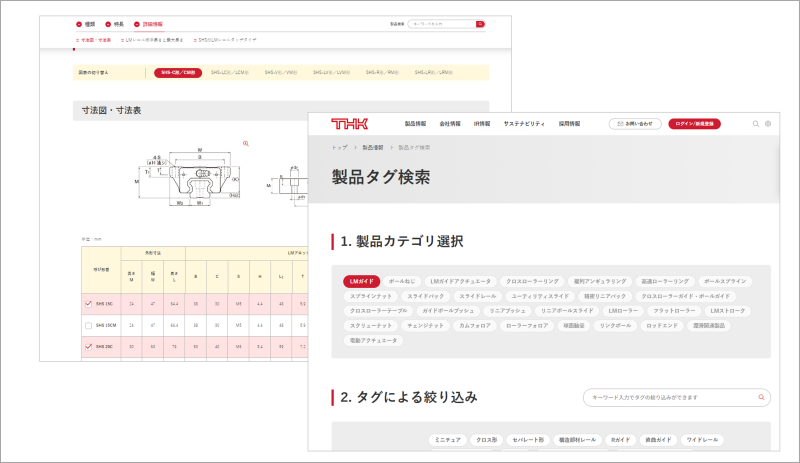800x463 pixels.
Task: Switch to the 詳細情報 tab
Action: click(152, 24)
